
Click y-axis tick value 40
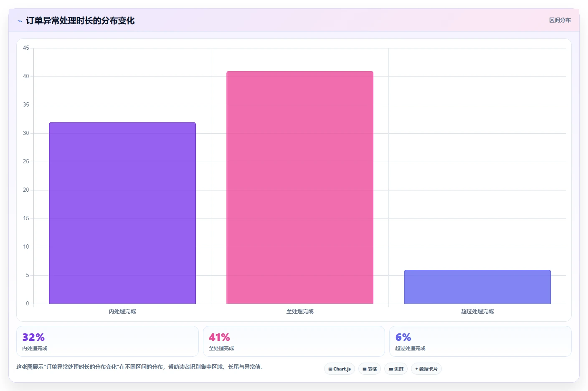tap(26, 76)
